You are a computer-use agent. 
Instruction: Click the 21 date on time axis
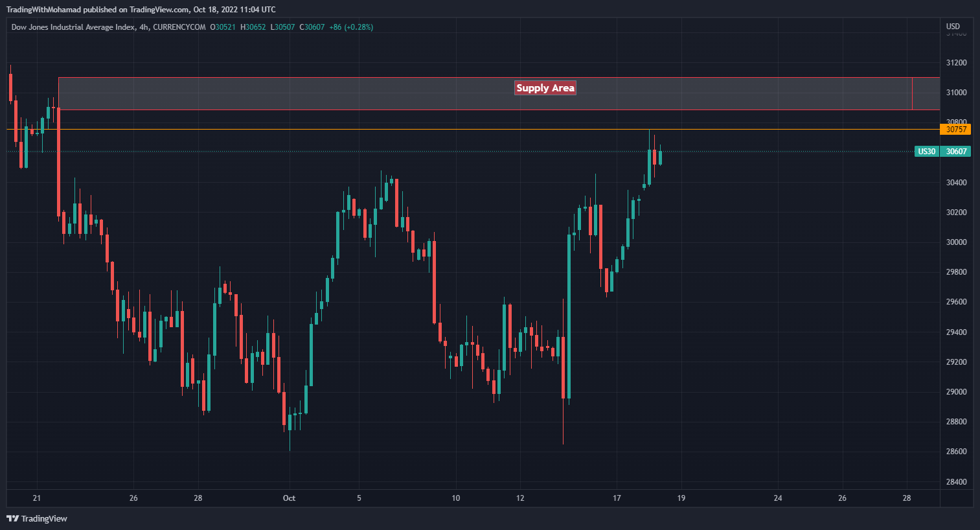36,498
